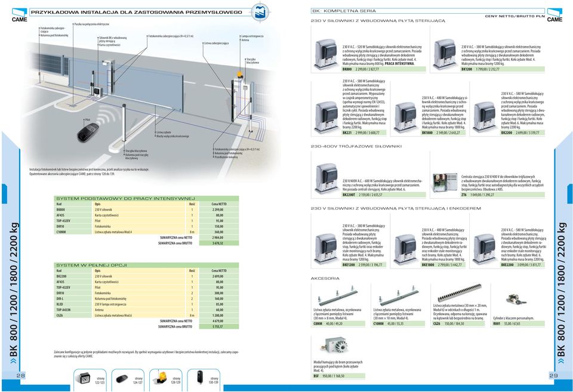The height and width of the screenshot is (392, 573).
Task: Click the 'Puszka na połączenia elektryczne' diagram label
Action: click(x=92, y=24)
